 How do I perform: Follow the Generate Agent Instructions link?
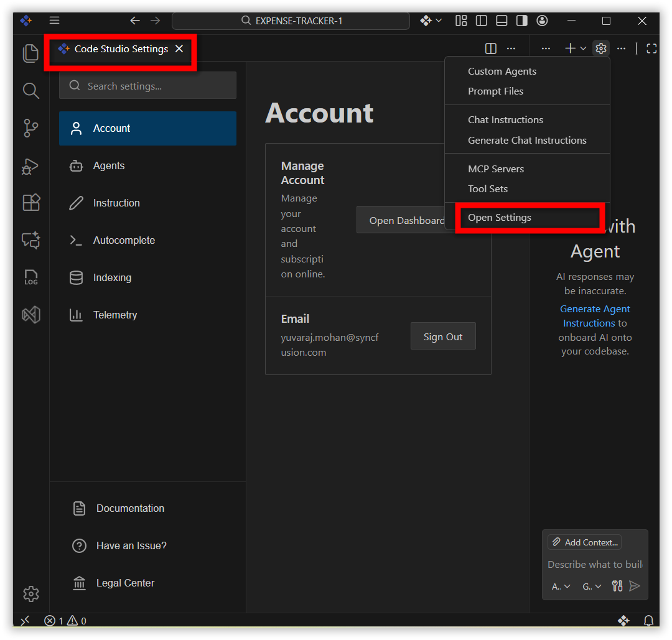(595, 316)
